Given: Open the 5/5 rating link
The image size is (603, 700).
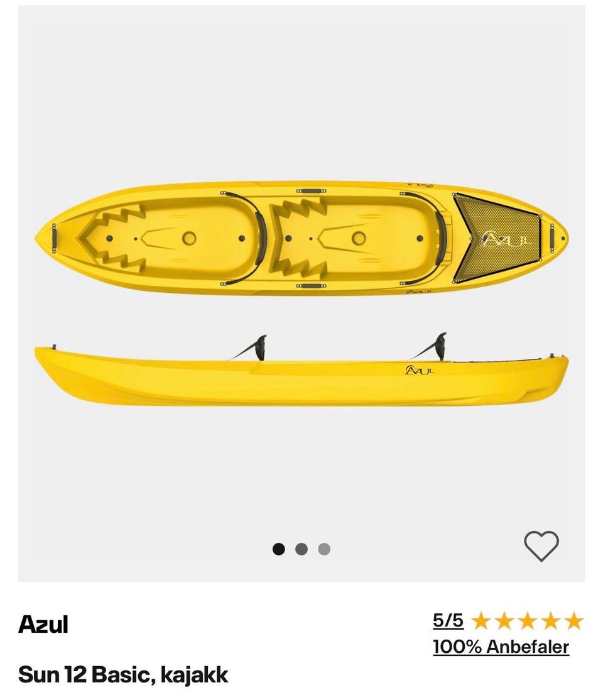Looking at the screenshot, I should [x=448, y=621].
